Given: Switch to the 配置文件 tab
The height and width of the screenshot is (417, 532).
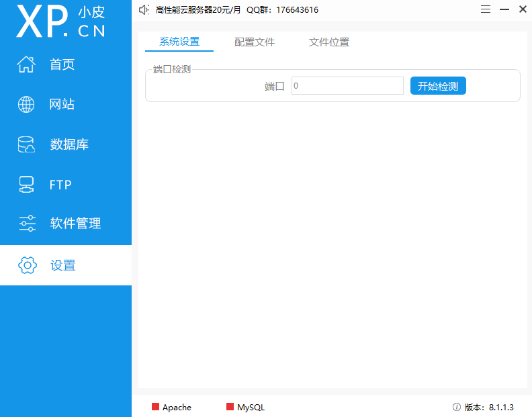Looking at the screenshot, I should click(x=255, y=42).
